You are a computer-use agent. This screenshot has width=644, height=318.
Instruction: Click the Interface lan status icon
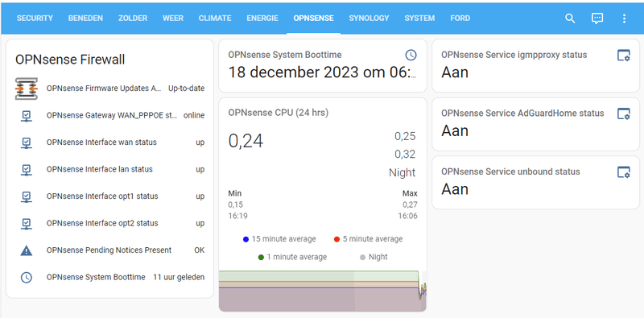(27, 169)
